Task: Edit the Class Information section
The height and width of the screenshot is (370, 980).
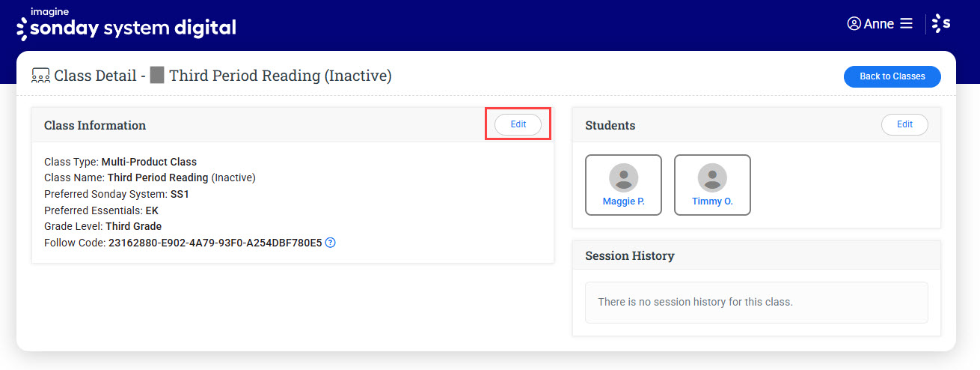Action: click(518, 125)
